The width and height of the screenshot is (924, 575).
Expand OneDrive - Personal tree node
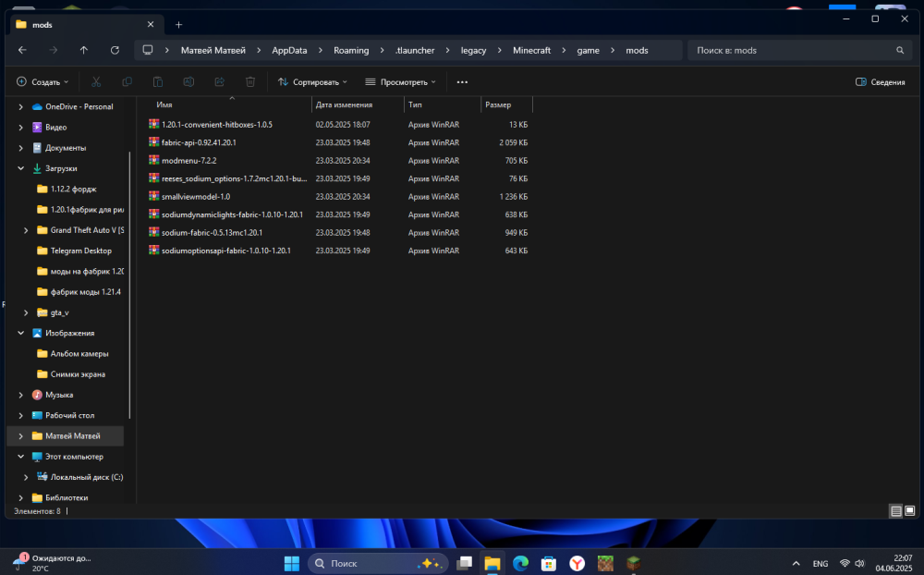pos(20,106)
